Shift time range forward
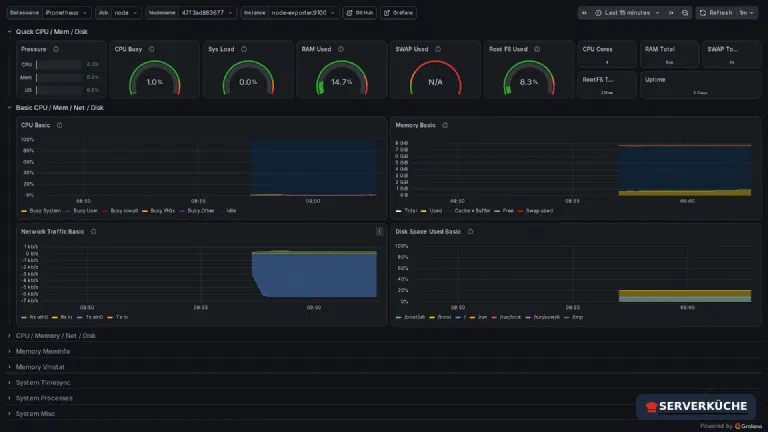768x432 pixels. 671,13
